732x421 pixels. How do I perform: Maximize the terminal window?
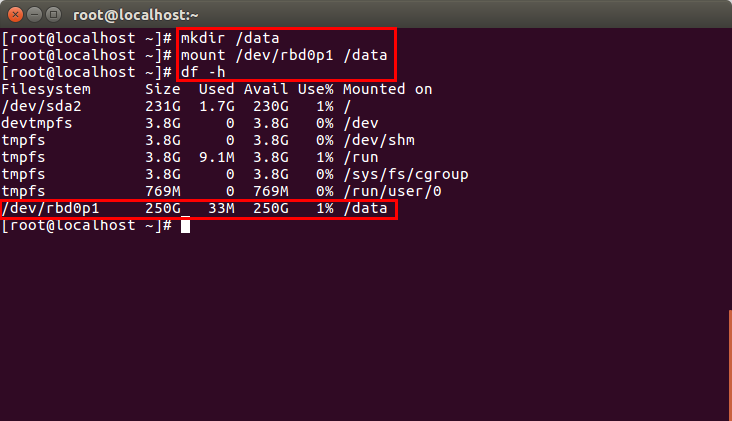pyautogui.click(x=55, y=13)
